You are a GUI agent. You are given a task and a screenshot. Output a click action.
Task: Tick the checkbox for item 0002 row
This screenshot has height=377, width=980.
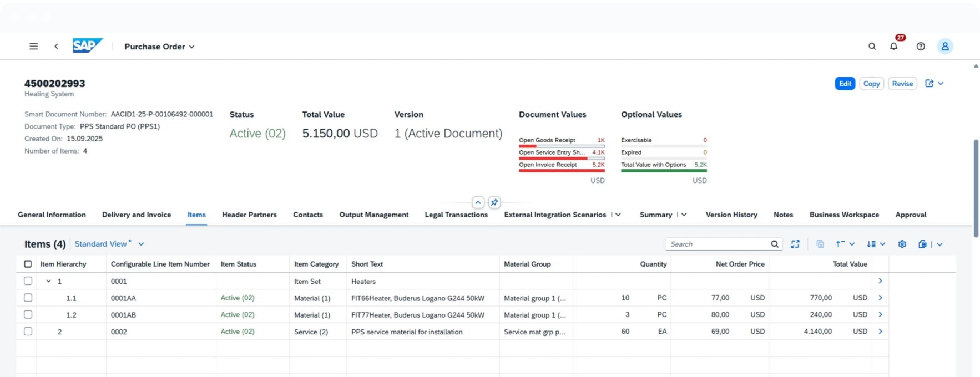[x=28, y=332]
